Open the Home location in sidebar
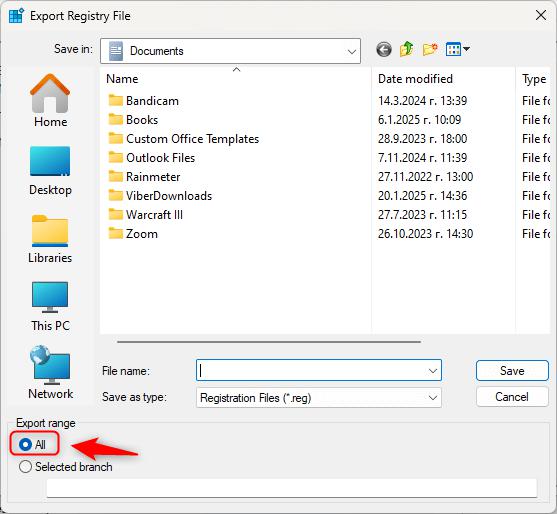 tap(50, 101)
